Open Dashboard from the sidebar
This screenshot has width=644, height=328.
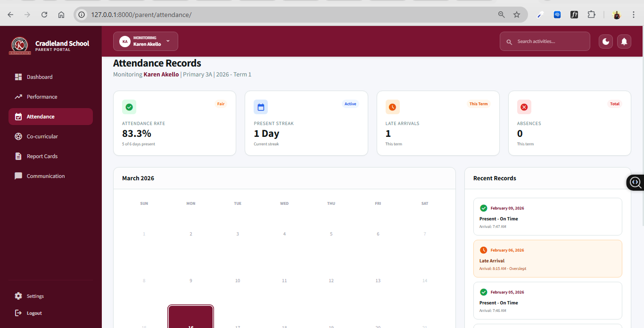[40, 77]
